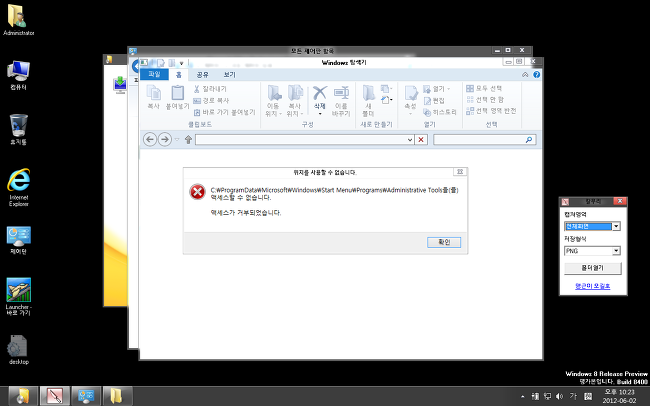Viewport: 650px width, 406px height.
Task: Open 컴퓨터 (Computer) desktop icon
Action: [x=19, y=75]
